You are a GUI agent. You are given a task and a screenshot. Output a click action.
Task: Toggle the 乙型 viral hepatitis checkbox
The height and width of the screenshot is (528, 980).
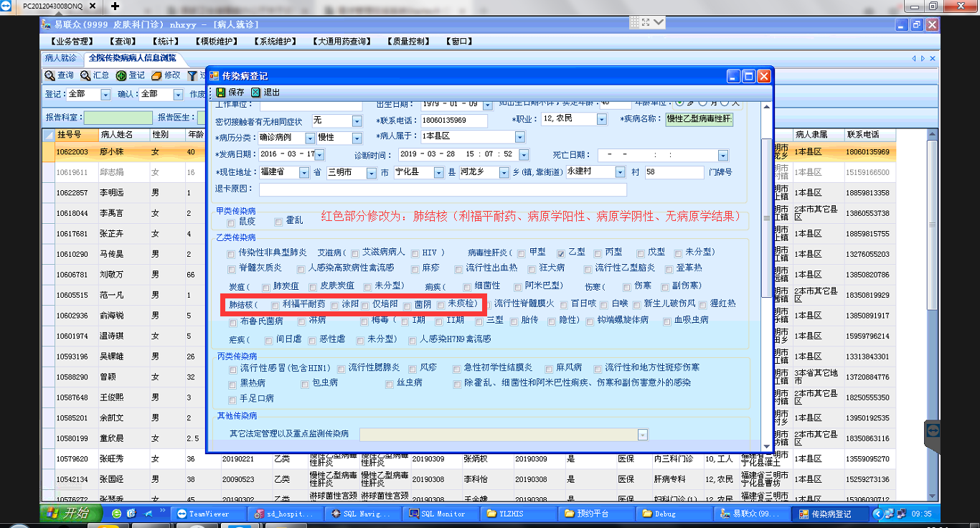click(561, 253)
